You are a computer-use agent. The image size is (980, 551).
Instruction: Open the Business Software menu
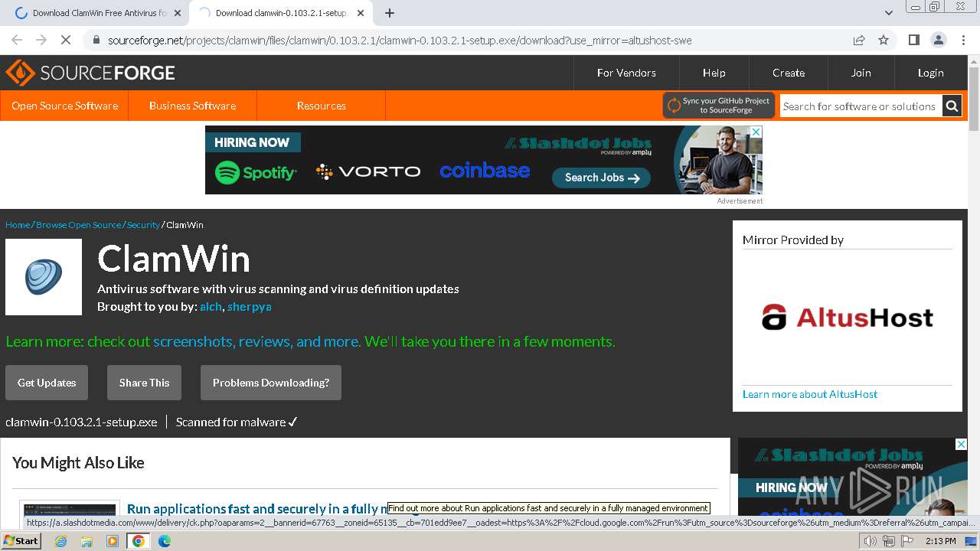pyautogui.click(x=192, y=106)
